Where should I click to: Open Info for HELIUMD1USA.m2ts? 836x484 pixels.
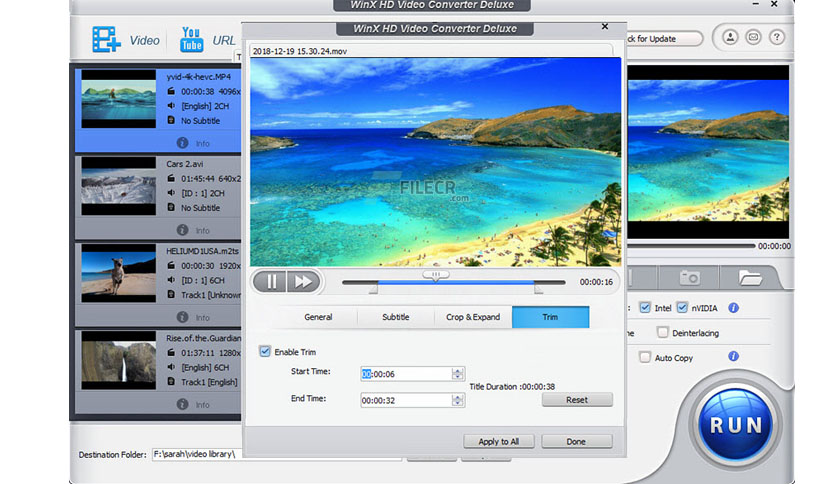click(x=193, y=317)
